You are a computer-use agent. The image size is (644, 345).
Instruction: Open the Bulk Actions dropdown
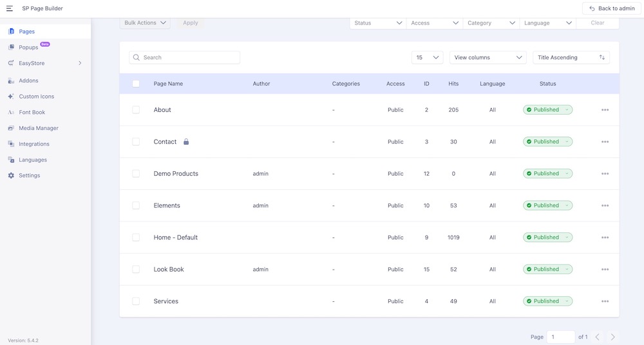tap(145, 23)
